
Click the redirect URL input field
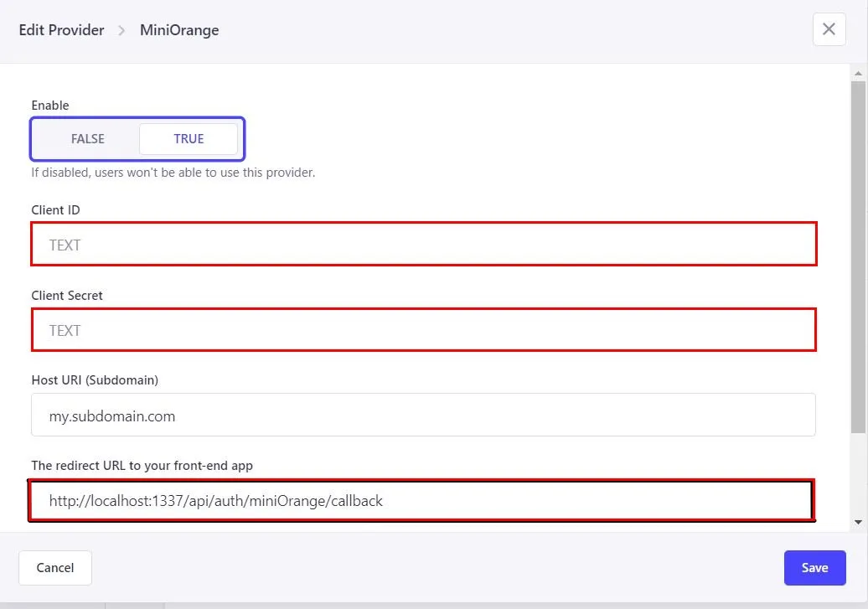(421, 500)
